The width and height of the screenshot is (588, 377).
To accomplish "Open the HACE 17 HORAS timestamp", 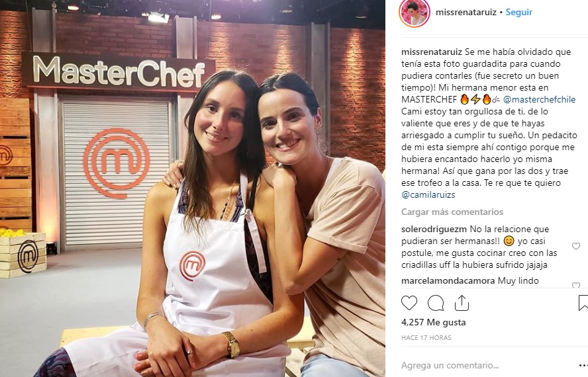I will pos(426,338).
